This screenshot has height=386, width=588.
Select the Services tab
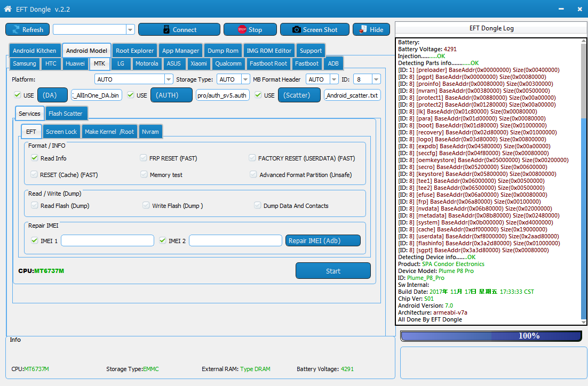(29, 114)
